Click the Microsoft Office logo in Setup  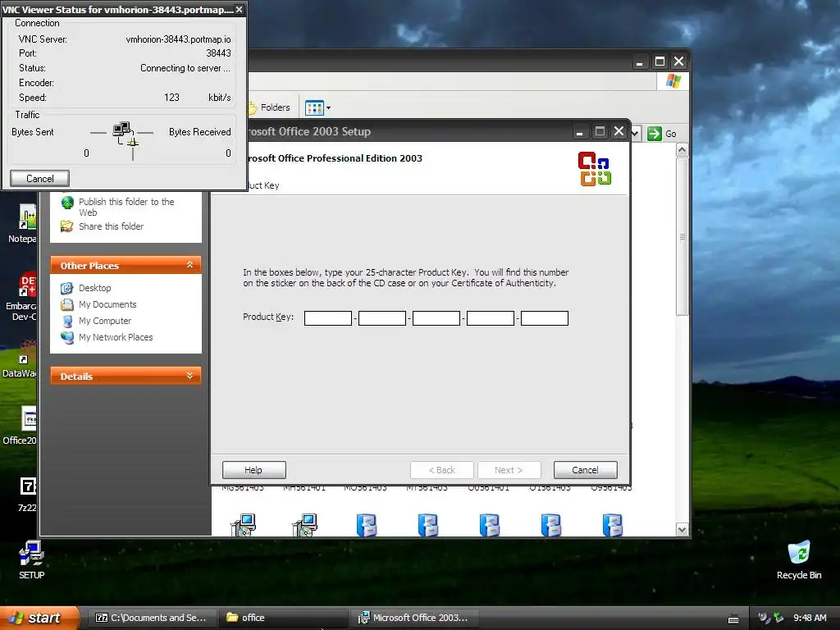click(595, 169)
